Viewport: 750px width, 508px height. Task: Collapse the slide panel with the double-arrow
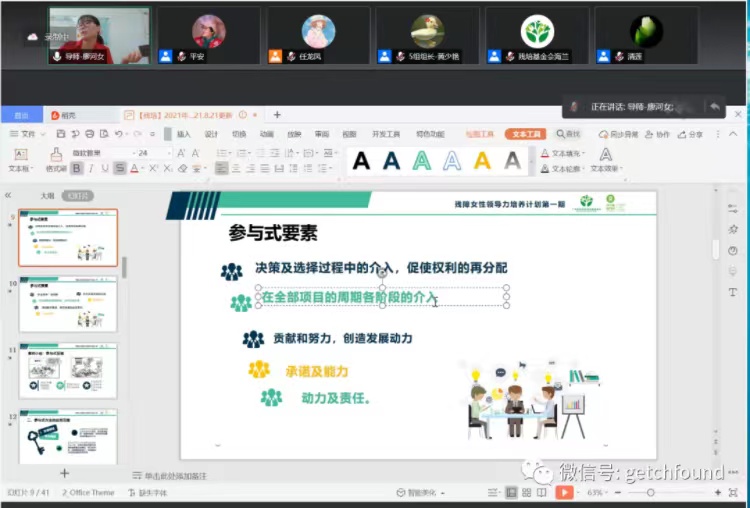point(8,195)
